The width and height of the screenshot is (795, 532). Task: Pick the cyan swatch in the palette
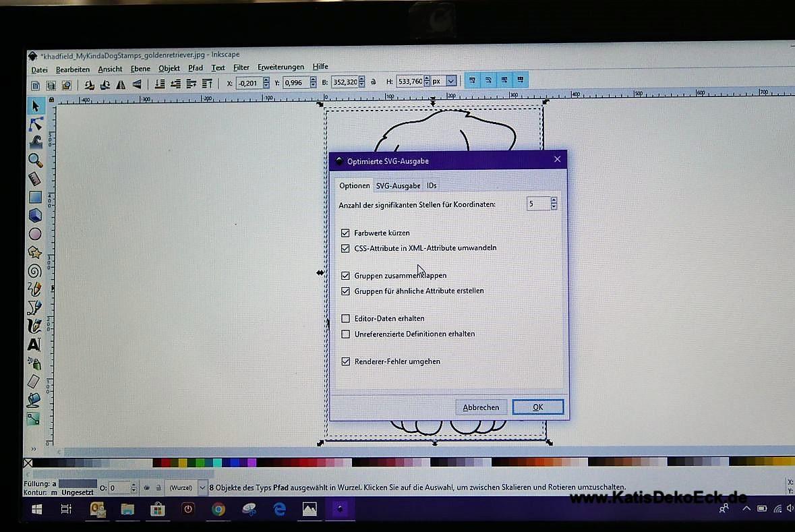[217, 463]
